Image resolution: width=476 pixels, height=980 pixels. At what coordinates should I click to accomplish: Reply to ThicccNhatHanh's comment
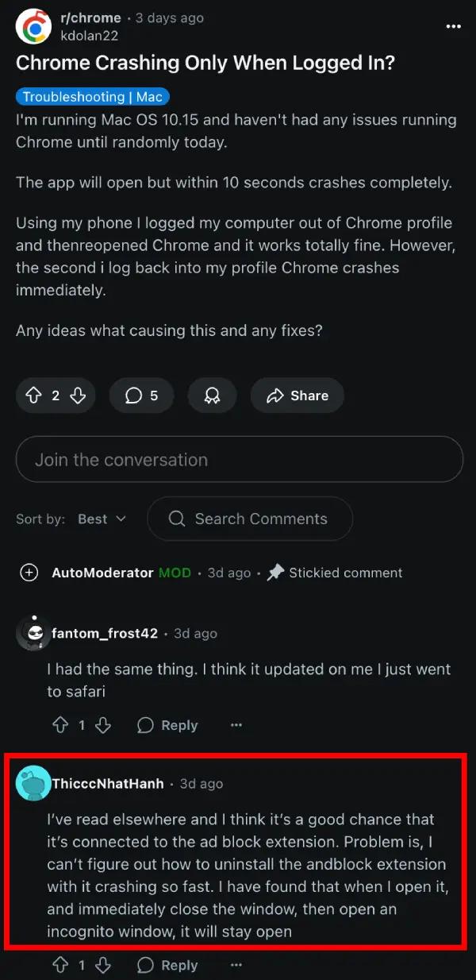click(x=167, y=965)
